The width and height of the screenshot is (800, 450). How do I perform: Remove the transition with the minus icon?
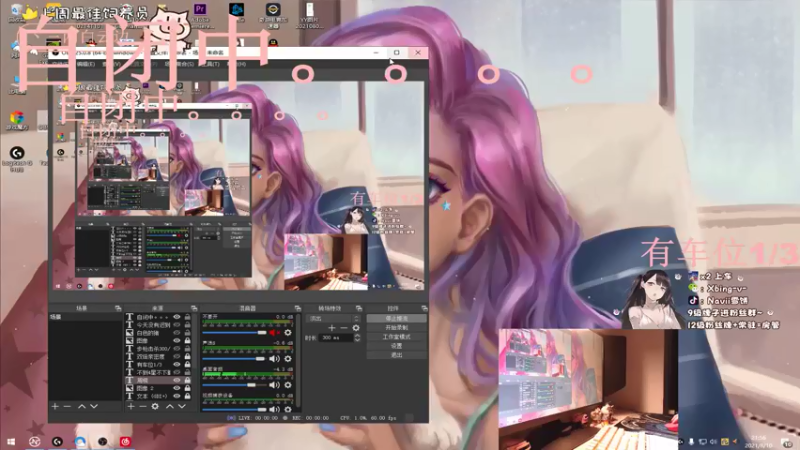coord(344,328)
